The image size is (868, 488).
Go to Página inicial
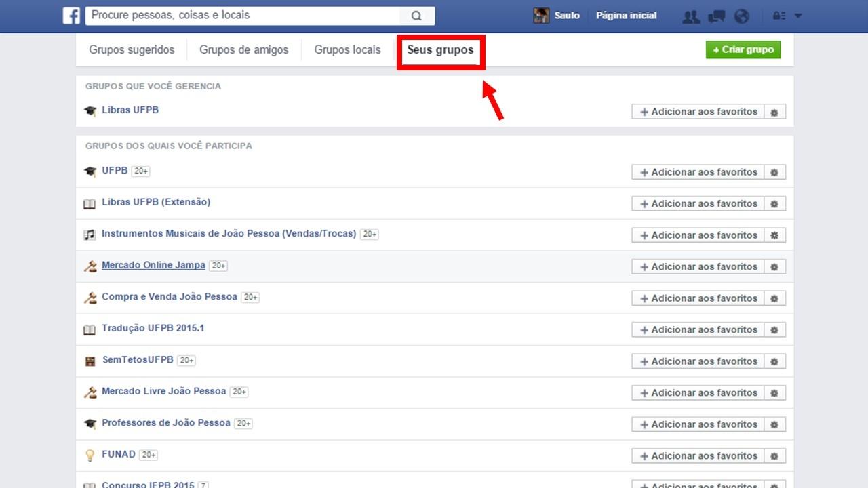click(626, 16)
